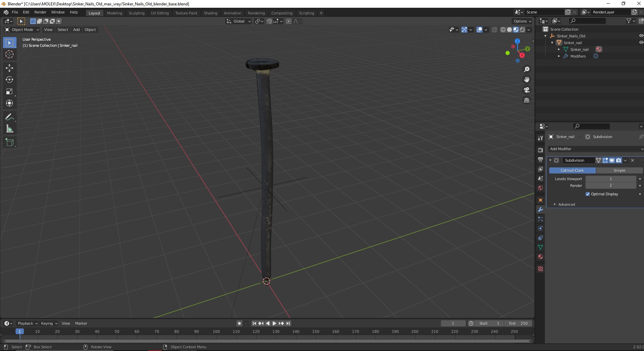Switch perspective/orthographic with the grid icon
Screen dimensions: 644x351
pyautogui.click(x=526, y=100)
